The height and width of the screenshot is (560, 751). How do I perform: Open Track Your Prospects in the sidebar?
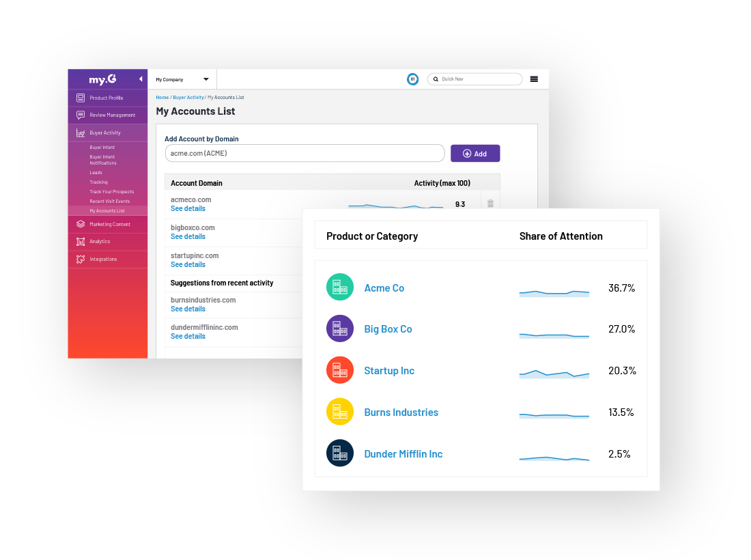pyautogui.click(x=112, y=192)
